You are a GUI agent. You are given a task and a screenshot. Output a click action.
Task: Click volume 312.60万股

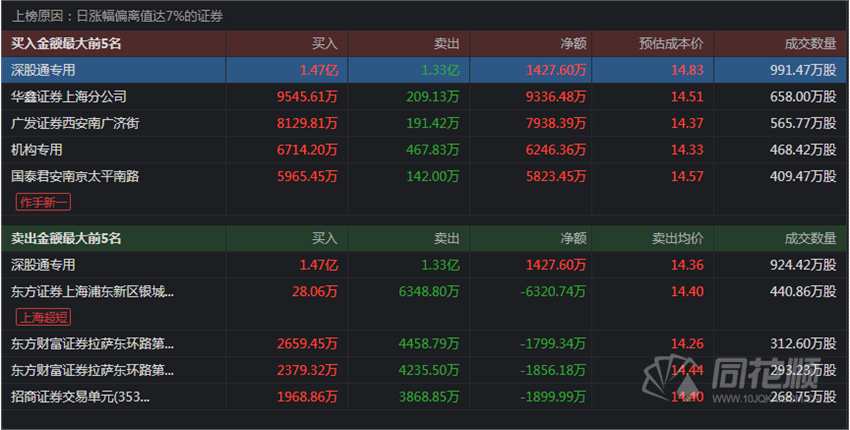tap(803, 344)
